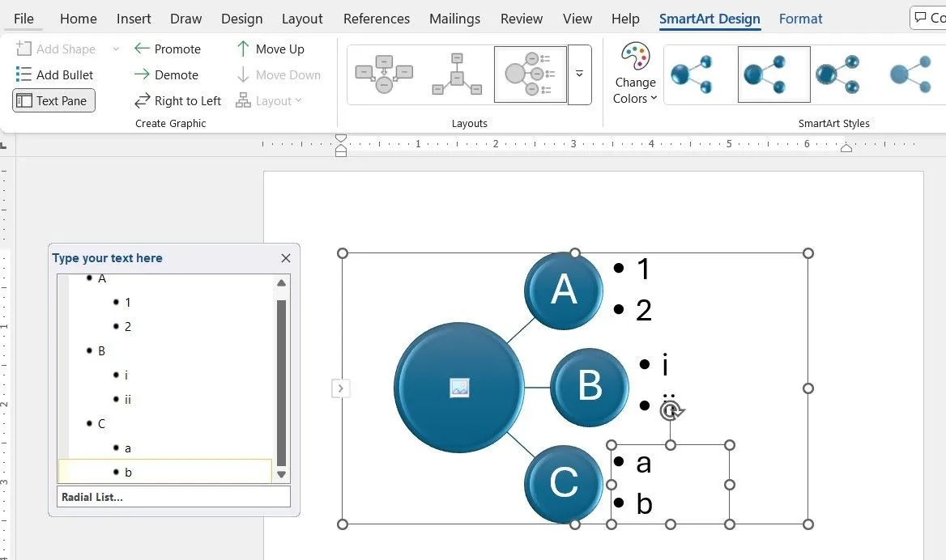Select the currently highlighted Radial List layout
Viewport: 946px width, 560px height.
point(530,74)
